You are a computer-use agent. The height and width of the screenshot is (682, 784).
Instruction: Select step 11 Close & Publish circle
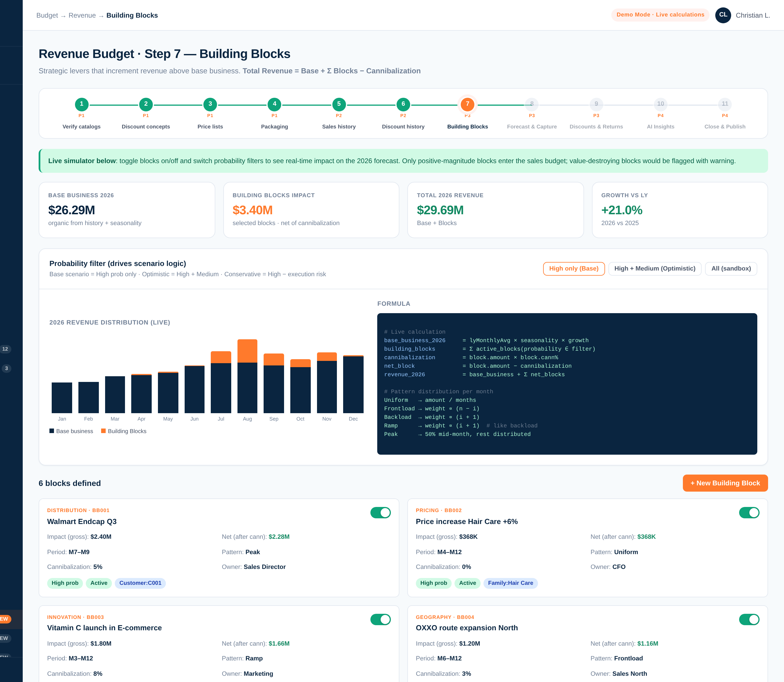coord(725,104)
